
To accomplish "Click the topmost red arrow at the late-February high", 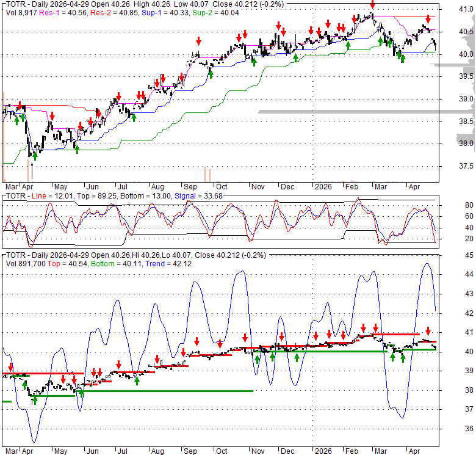I will (x=372, y=4).
